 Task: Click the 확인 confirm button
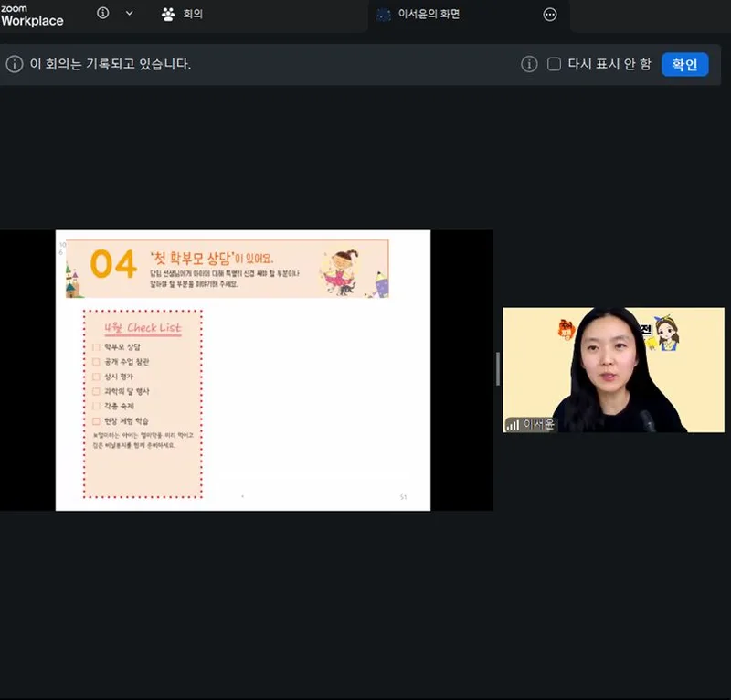(x=684, y=64)
